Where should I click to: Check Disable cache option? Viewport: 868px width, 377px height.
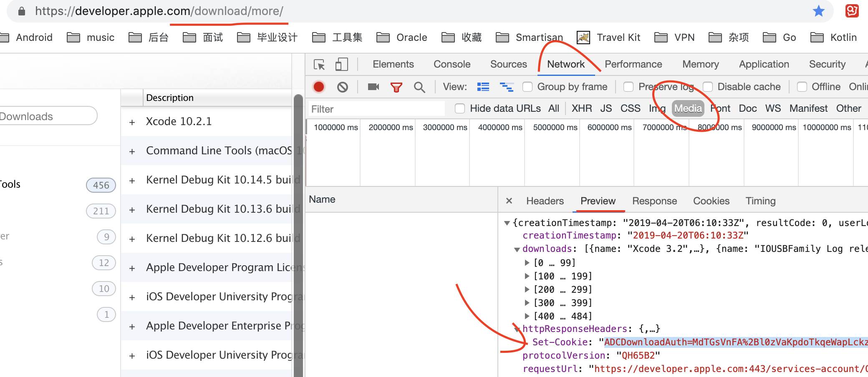tap(708, 87)
